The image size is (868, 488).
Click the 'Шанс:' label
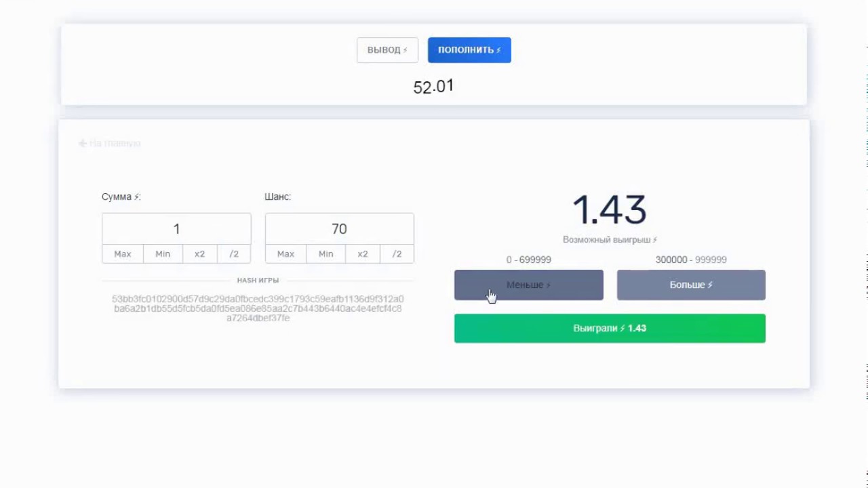278,197
